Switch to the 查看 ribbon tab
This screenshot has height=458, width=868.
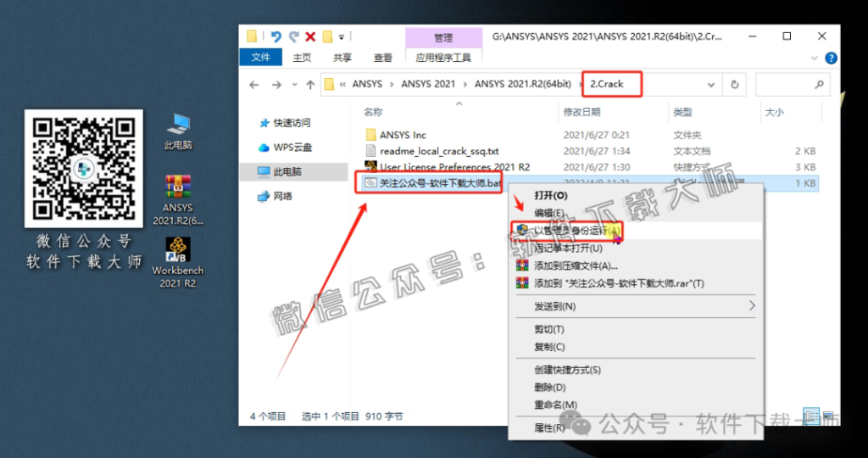coord(382,57)
